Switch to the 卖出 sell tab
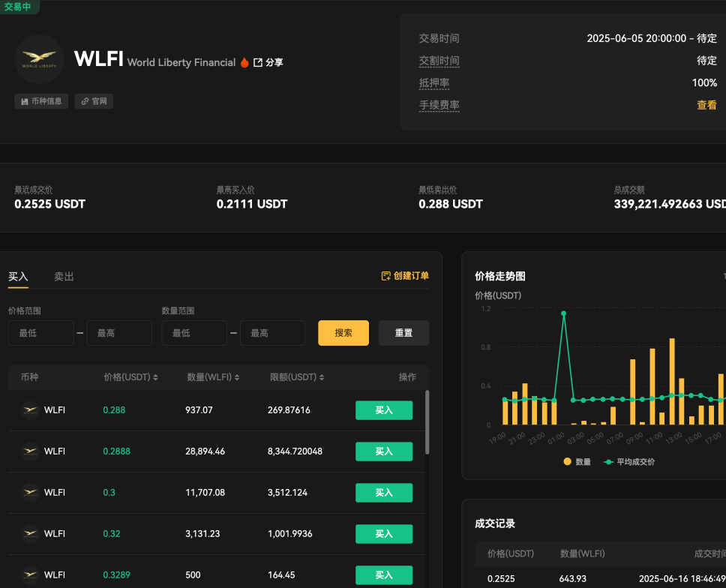Image resolution: width=726 pixels, height=588 pixels. pyautogui.click(x=64, y=276)
